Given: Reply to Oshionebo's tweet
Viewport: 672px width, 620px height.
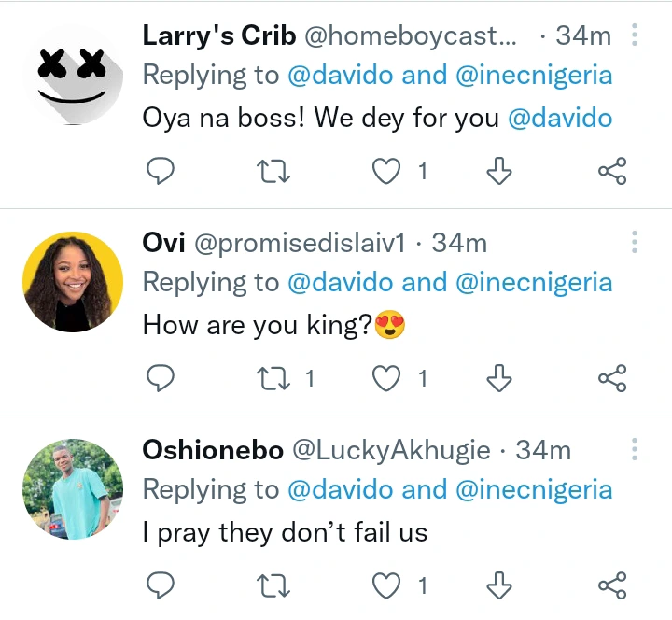Looking at the screenshot, I should pos(161,585).
